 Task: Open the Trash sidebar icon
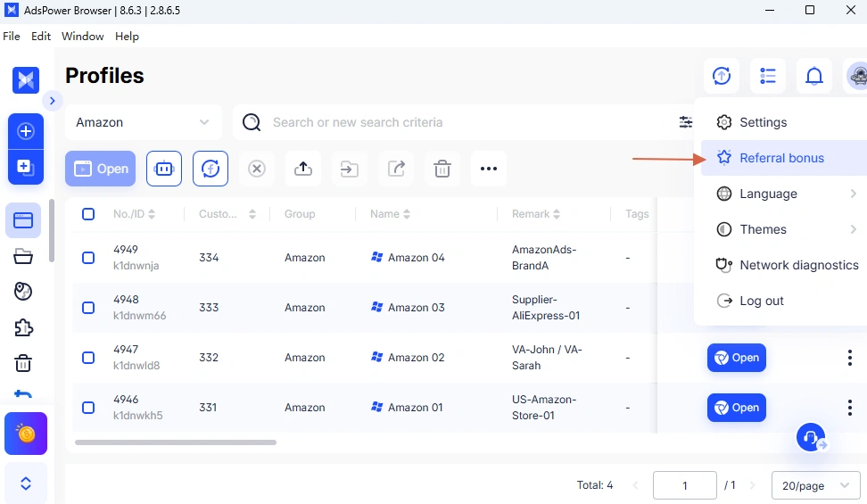23,363
